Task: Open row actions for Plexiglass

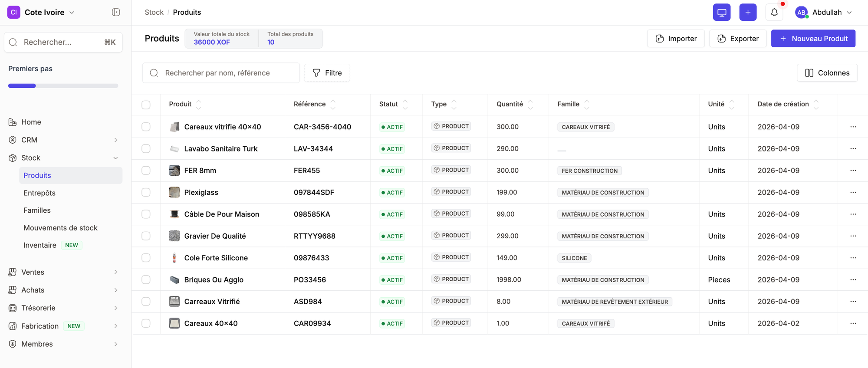Action: click(853, 192)
